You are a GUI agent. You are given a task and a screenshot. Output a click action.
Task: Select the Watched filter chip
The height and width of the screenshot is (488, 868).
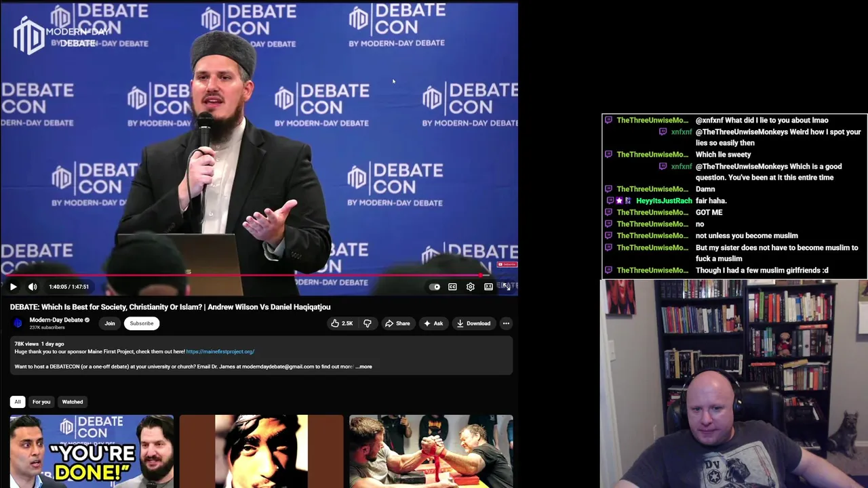point(73,402)
